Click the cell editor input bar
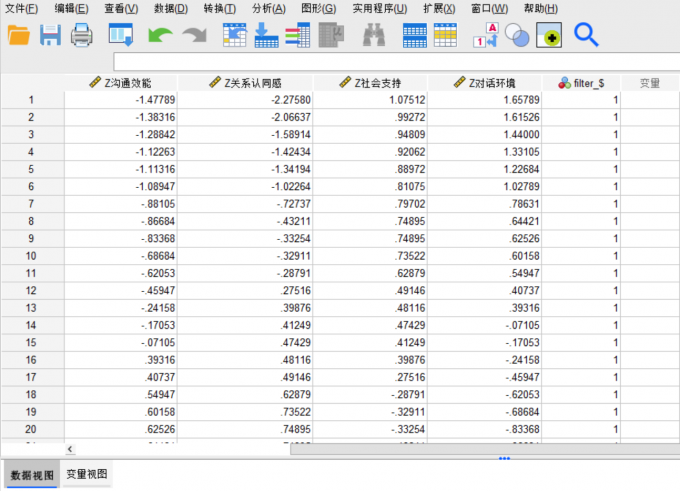 pos(390,62)
